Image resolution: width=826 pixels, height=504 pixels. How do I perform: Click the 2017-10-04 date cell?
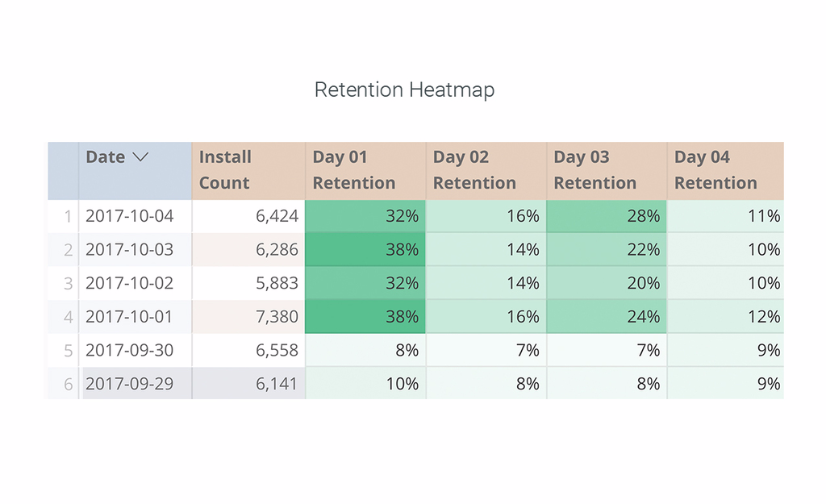tap(130, 216)
